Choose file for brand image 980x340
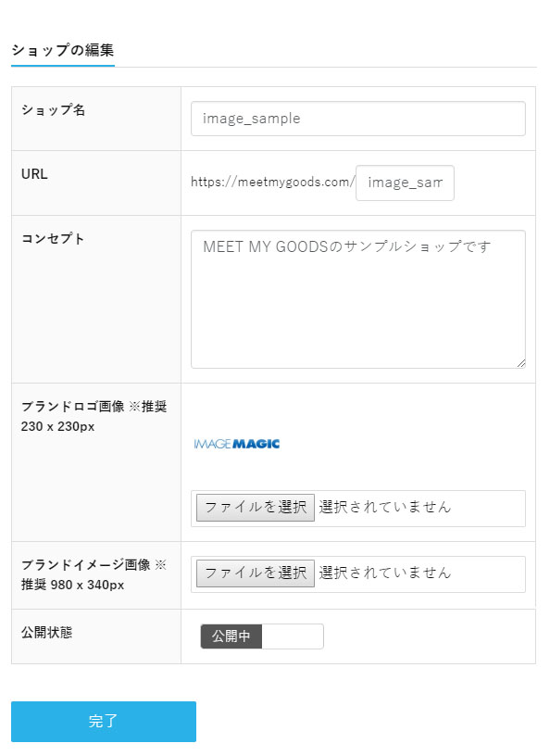550x756 pixels. [256, 573]
